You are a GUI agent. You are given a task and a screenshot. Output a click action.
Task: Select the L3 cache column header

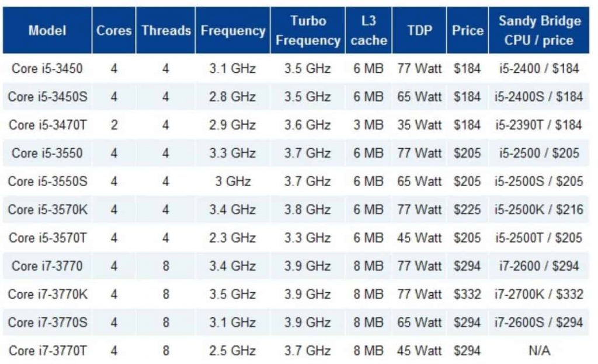click(x=368, y=30)
